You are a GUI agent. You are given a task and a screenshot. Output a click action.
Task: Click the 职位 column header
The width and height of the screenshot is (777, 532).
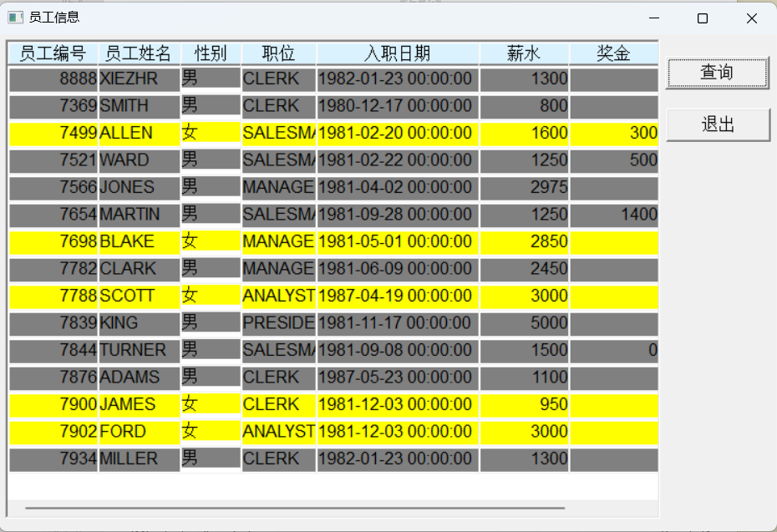(278, 53)
